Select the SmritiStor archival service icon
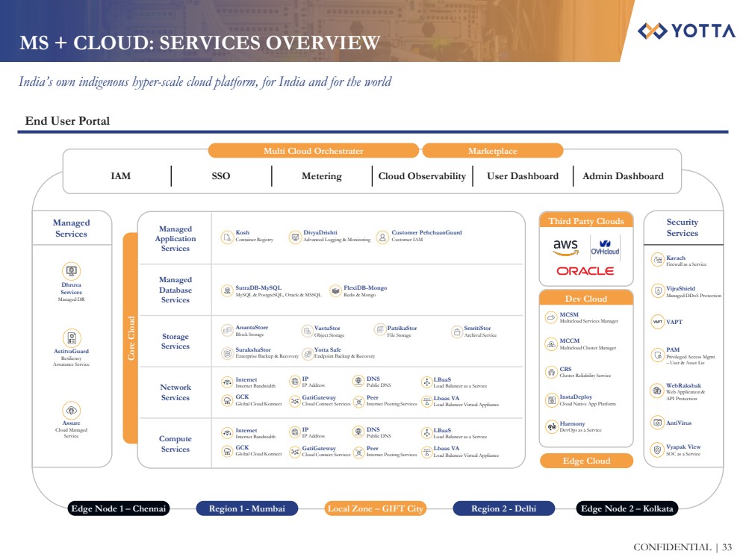The width and height of the screenshot is (746, 560). (457, 331)
